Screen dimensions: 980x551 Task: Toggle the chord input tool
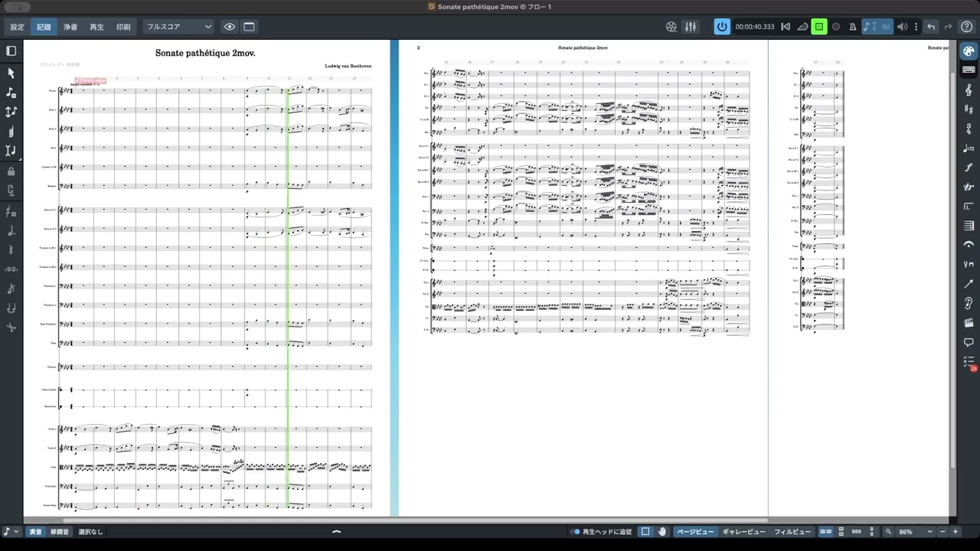tap(11, 132)
